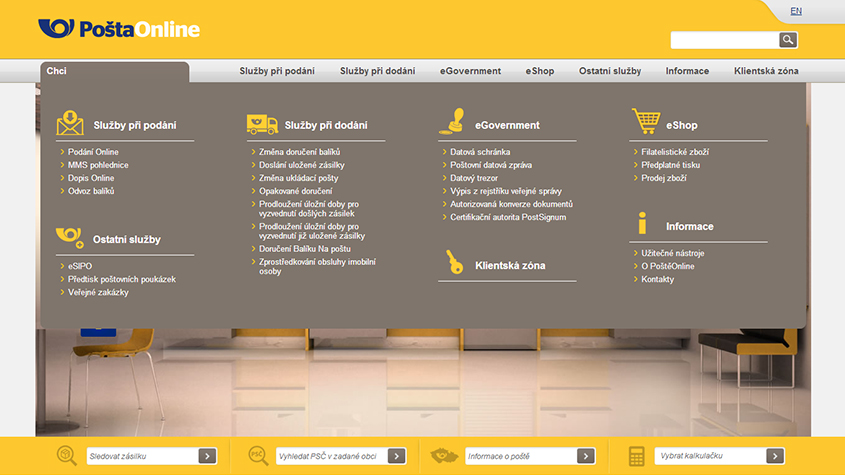Switch language using the EN link

[795, 11]
